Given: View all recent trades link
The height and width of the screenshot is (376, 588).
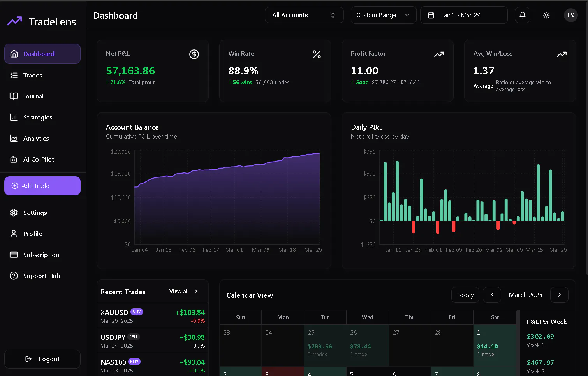Looking at the screenshot, I should [179, 291].
